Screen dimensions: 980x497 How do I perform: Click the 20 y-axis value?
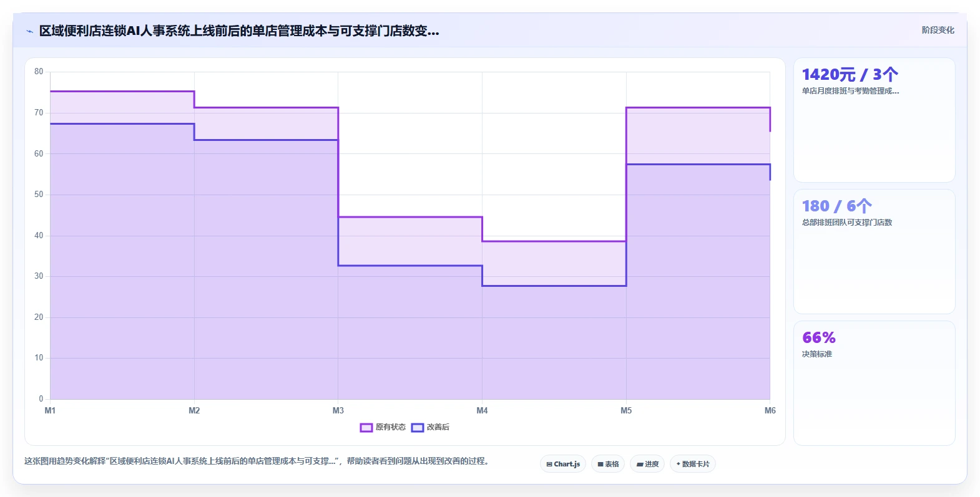tap(39, 317)
